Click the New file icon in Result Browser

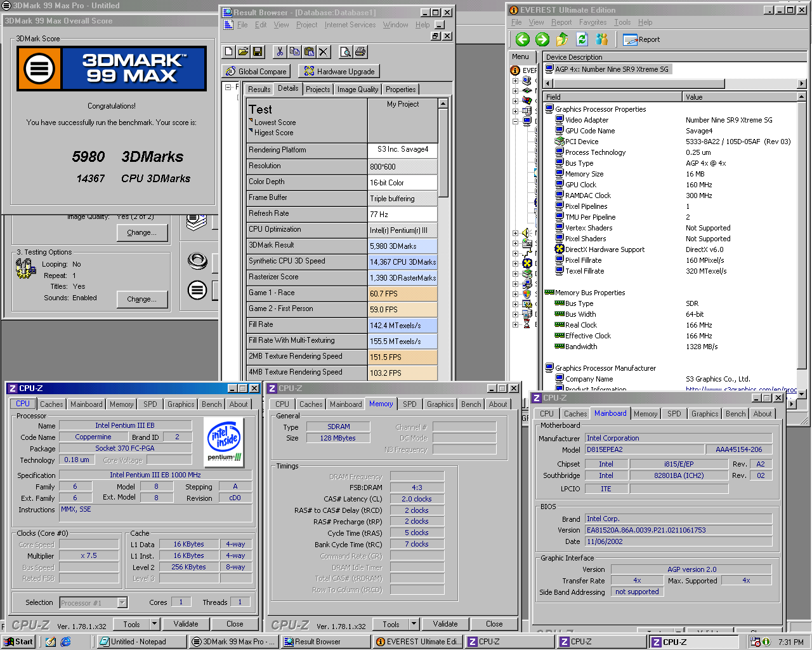pos(229,51)
